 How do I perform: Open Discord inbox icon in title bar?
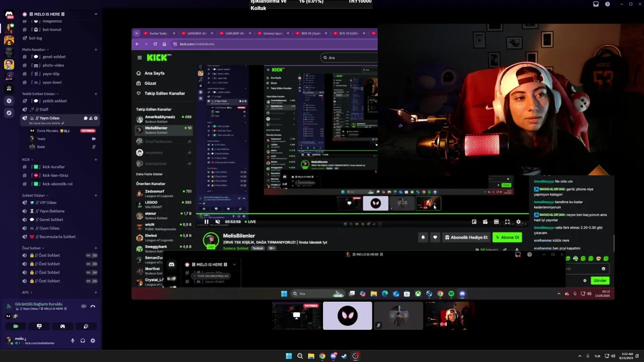[x=596, y=4]
